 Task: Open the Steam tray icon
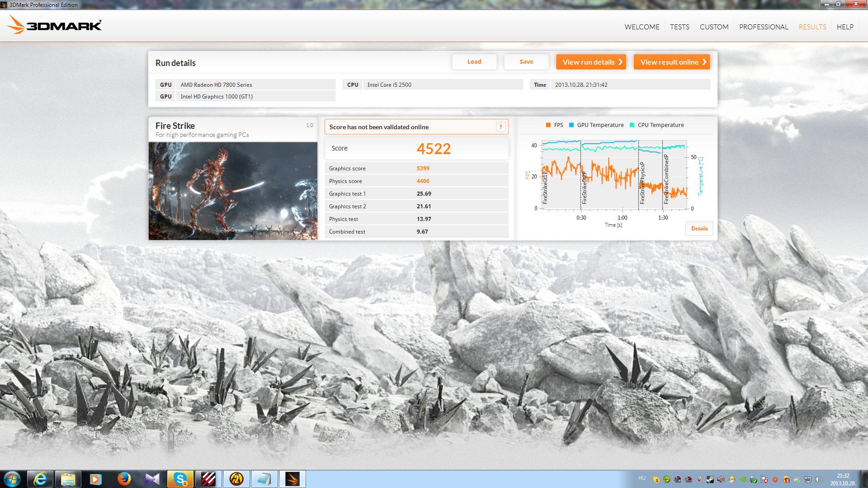pos(710,479)
